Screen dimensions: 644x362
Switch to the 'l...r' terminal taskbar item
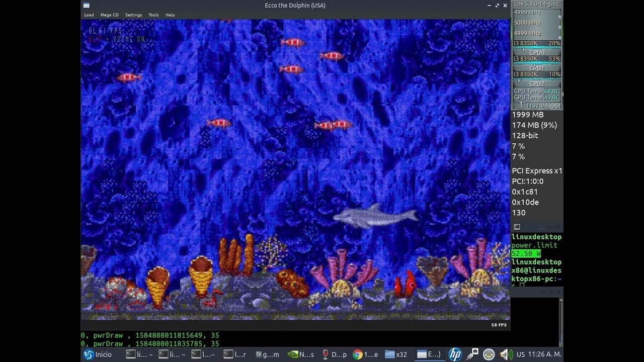pyautogui.click(x=236, y=354)
